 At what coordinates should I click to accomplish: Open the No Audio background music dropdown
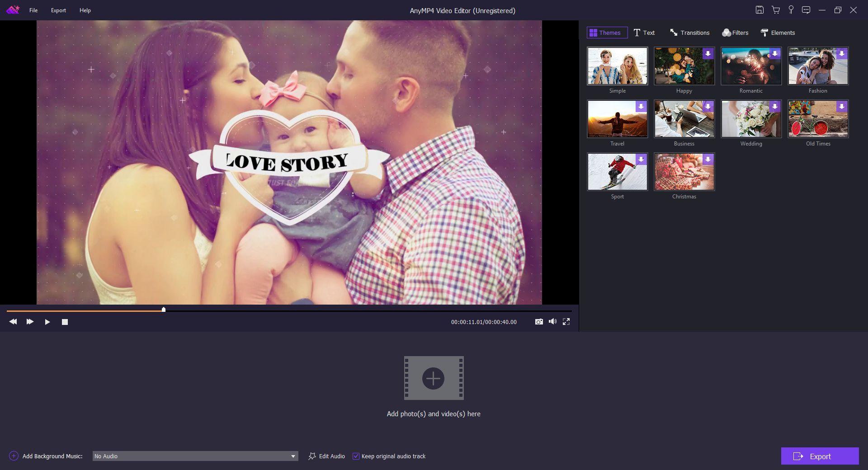coord(293,456)
